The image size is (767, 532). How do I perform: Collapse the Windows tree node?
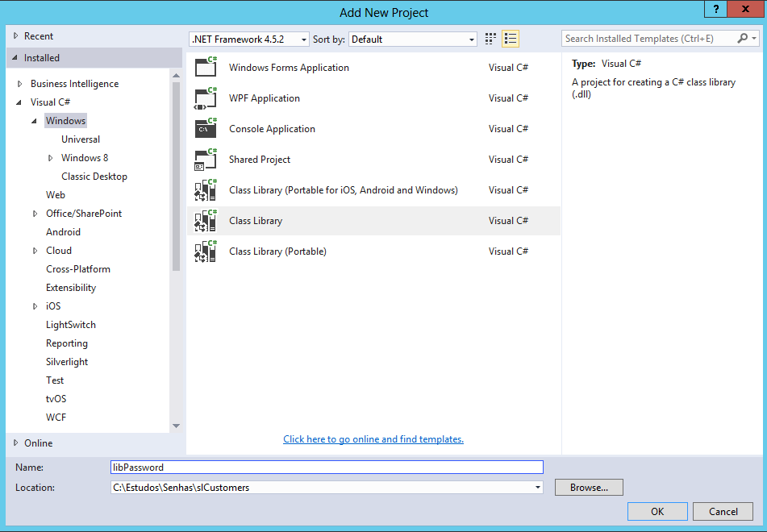coord(34,121)
